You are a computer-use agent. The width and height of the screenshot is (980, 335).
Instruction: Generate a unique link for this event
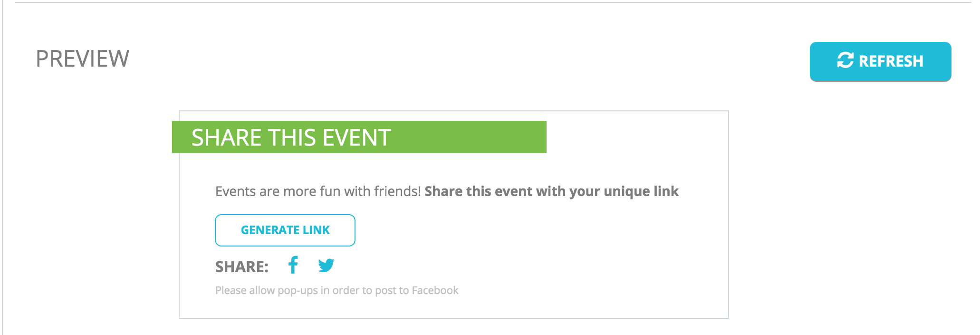tap(285, 230)
